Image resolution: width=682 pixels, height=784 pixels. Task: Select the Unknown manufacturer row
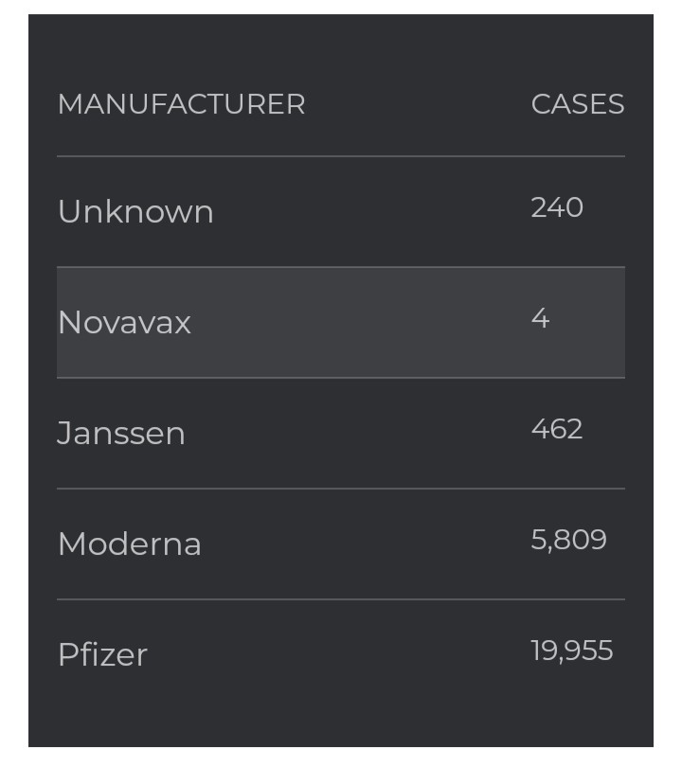[341, 212]
